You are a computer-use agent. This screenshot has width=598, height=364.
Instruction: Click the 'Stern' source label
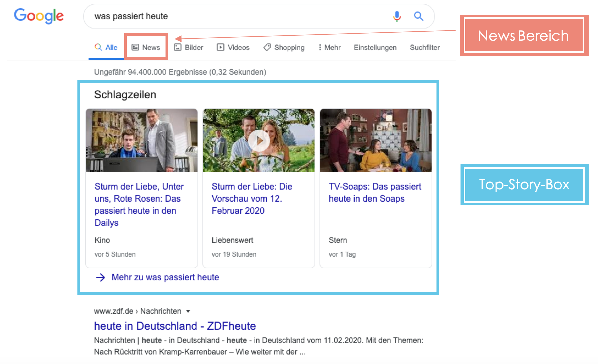tap(338, 240)
